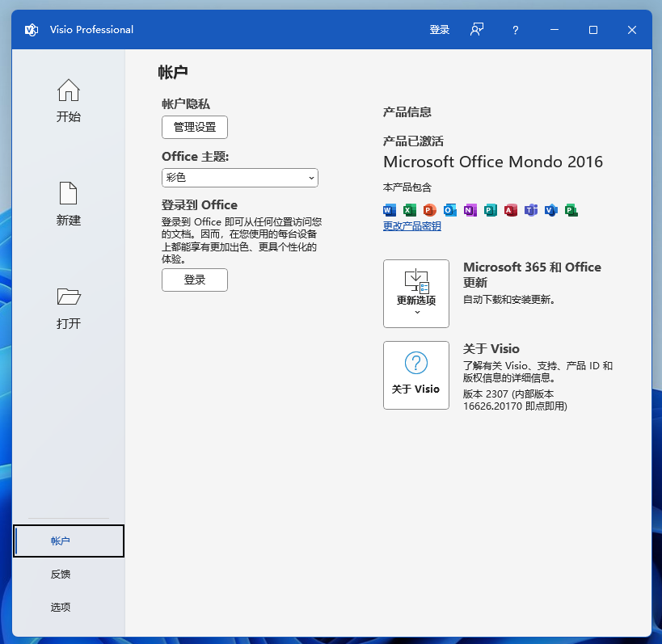The height and width of the screenshot is (644, 662).
Task: Click the 更改产品密钥 link
Action: [x=412, y=226]
